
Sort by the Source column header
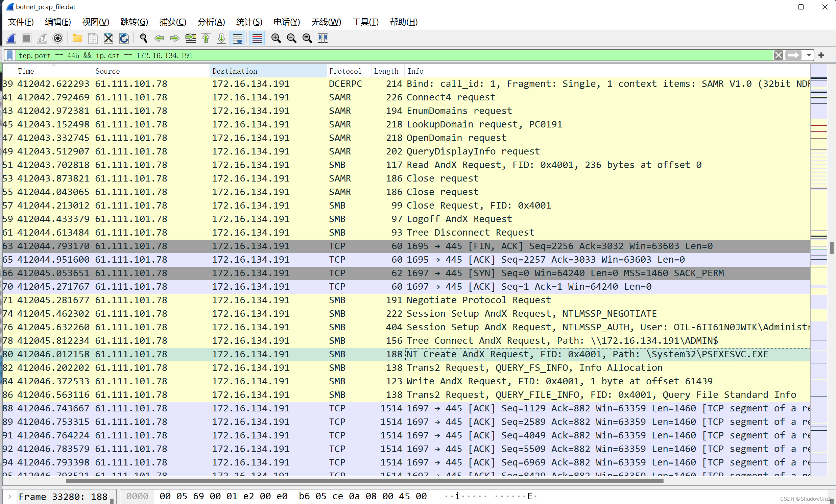151,71
